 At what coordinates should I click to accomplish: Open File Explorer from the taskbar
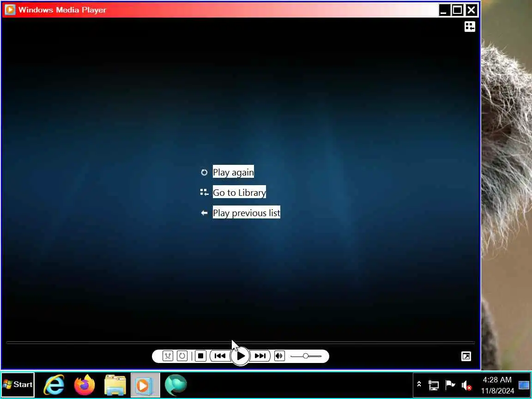point(115,385)
